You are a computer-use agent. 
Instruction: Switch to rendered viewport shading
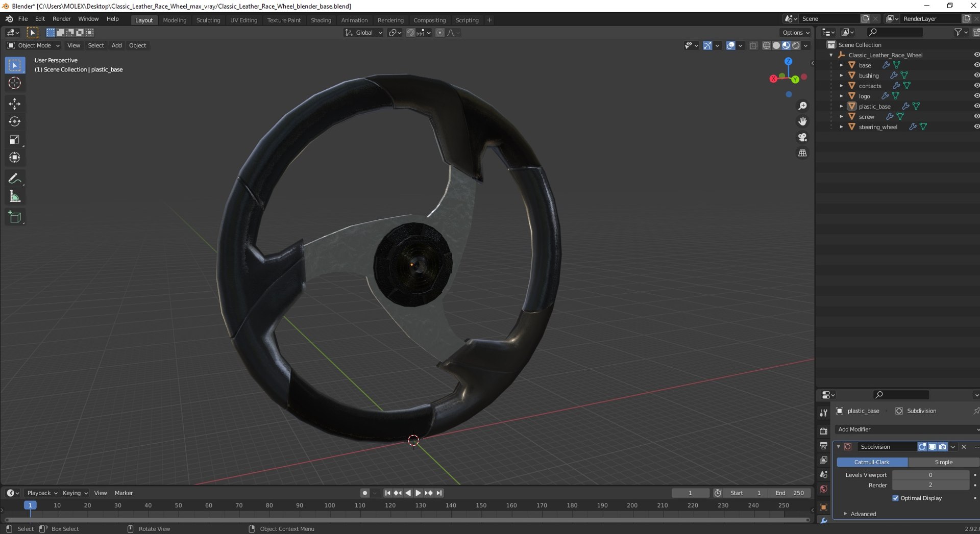click(x=796, y=45)
